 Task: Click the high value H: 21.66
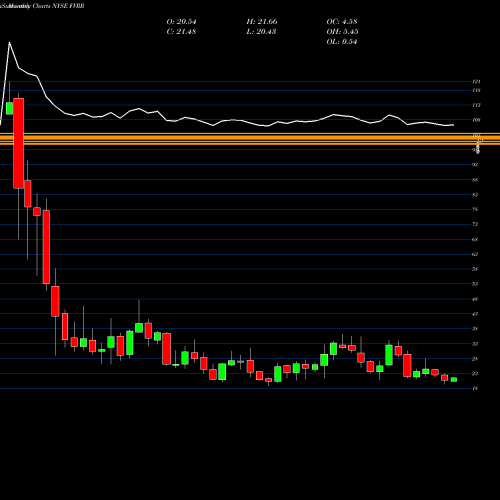coord(262,22)
